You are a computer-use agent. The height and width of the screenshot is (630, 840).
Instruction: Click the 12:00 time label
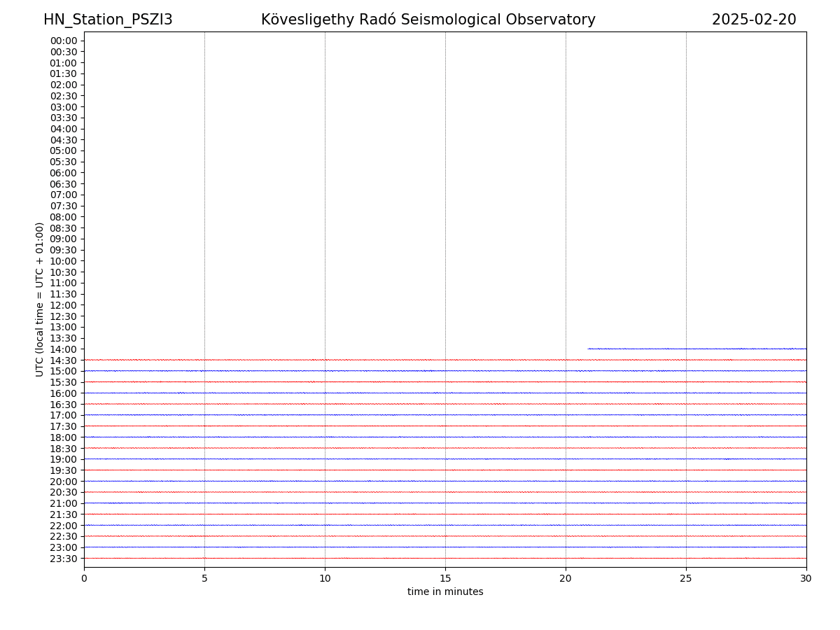pos(64,304)
